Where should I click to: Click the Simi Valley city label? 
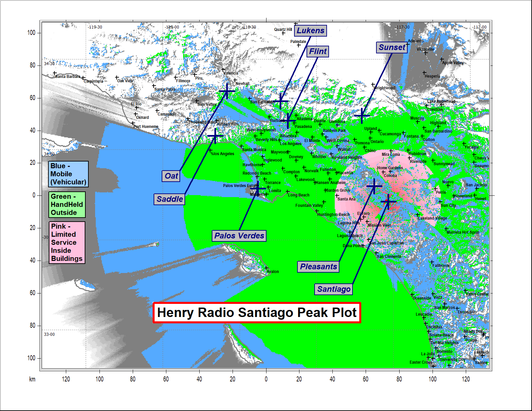click(207, 104)
